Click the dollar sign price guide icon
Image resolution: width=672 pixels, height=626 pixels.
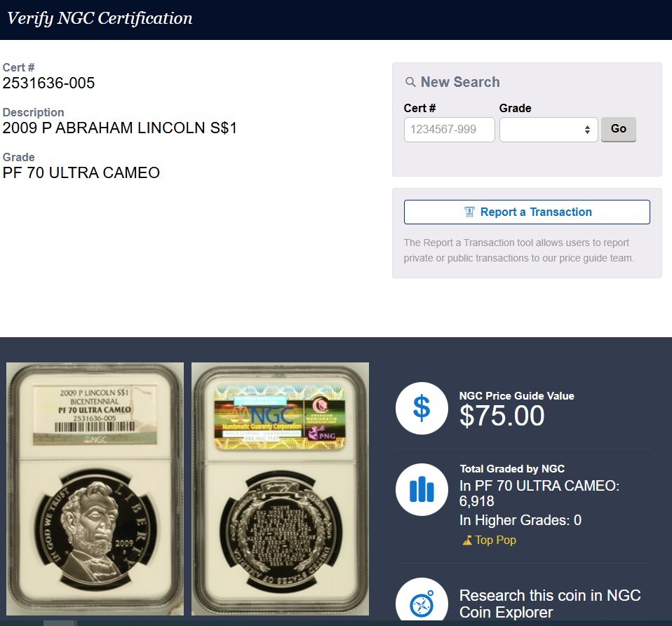422,408
